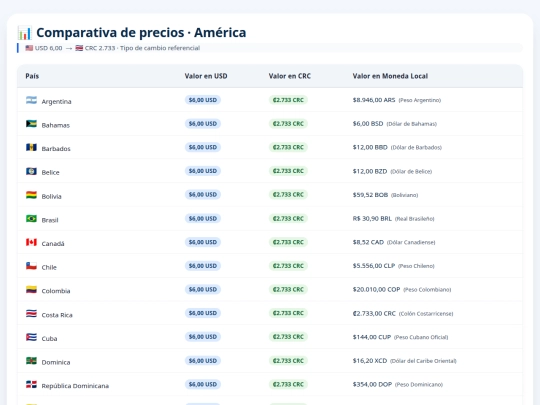This screenshot has height=405, width=540.
Task: Click the $59,52 BOB value
Action: [370, 195]
